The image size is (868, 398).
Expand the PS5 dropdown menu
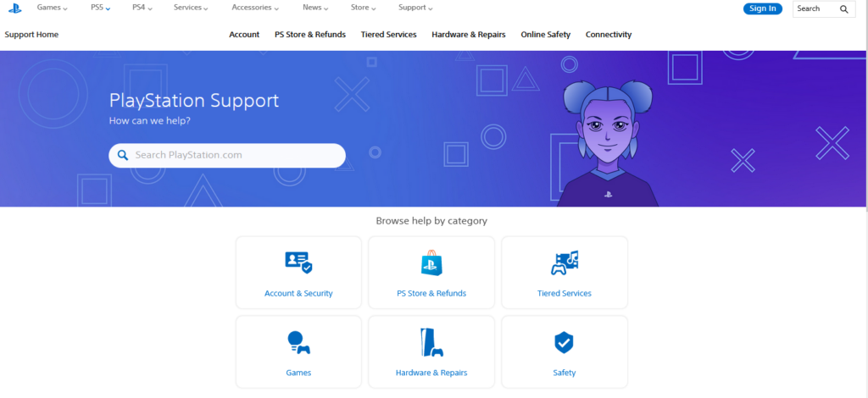pyautogui.click(x=100, y=8)
